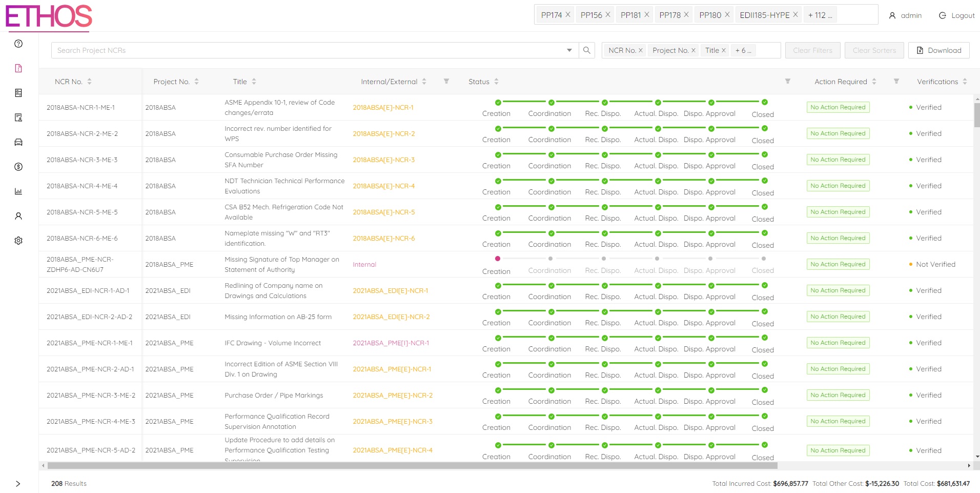Open the dollar sign cost icon
Screen dimensions: 980x493
18,167
